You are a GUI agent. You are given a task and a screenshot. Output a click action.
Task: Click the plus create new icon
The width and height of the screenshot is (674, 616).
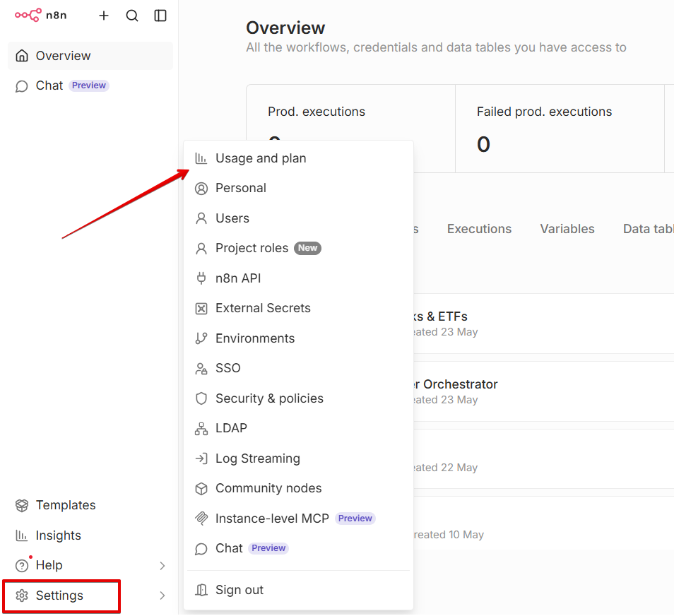pyautogui.click(x=104, y=16)
